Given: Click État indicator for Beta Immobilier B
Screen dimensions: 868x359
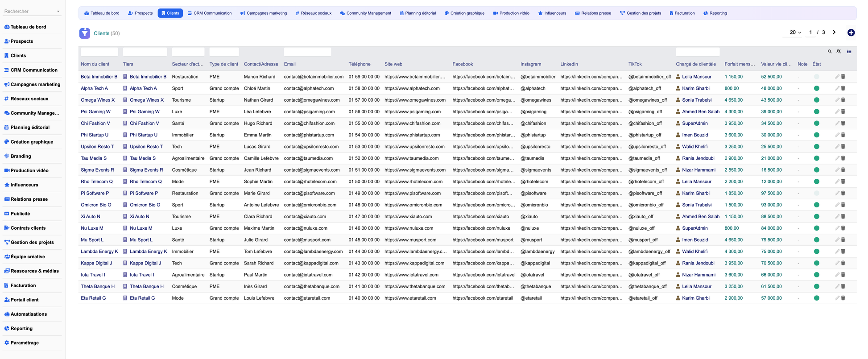Looking at the screenshot, I should pyautogui.click(x=816, y=77).
